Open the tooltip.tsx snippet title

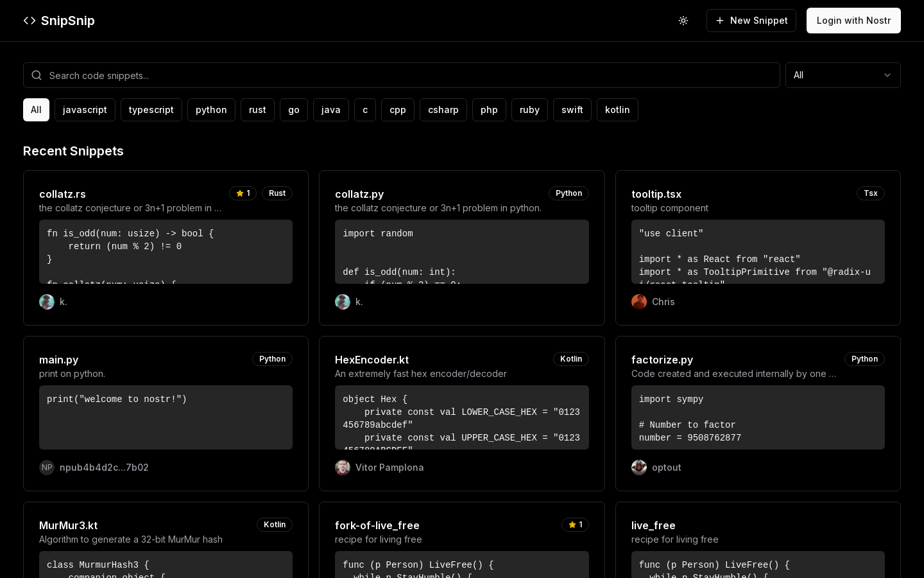click(656, 194)
